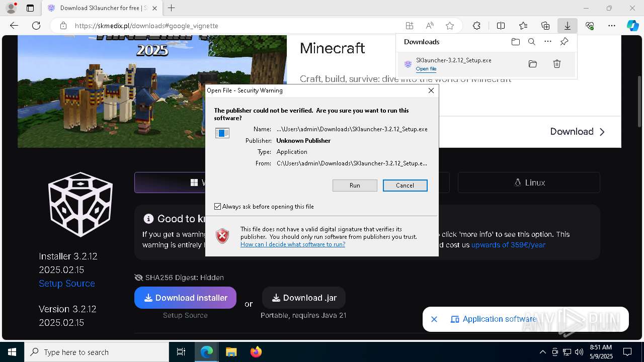Dismiss the Application software ad banner
This screenshot has width=644, height=362.
(434, 319)
